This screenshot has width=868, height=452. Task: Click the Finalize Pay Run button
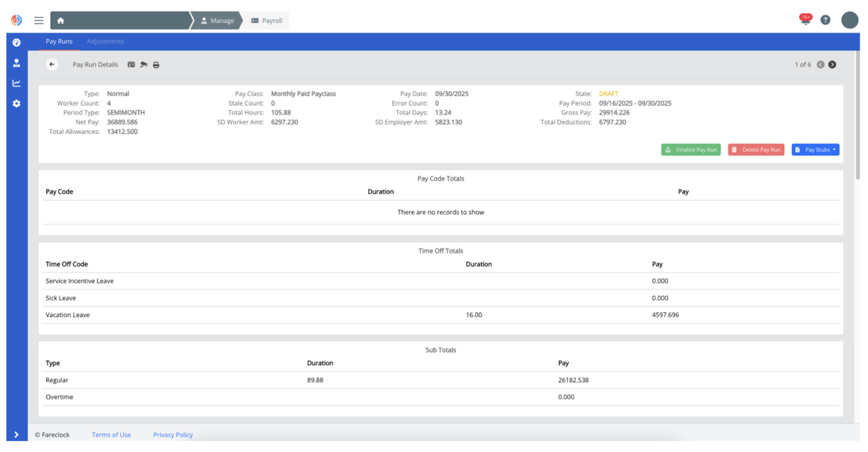690,149
